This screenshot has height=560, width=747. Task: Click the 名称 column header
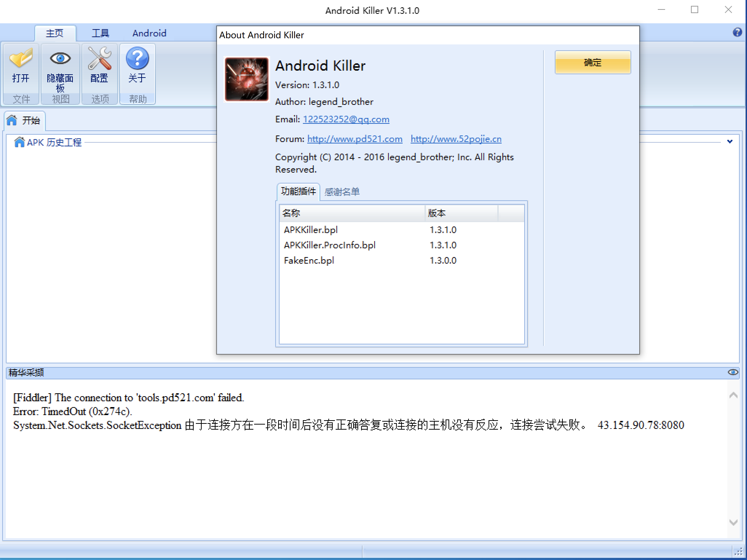(x=352, y=213)
